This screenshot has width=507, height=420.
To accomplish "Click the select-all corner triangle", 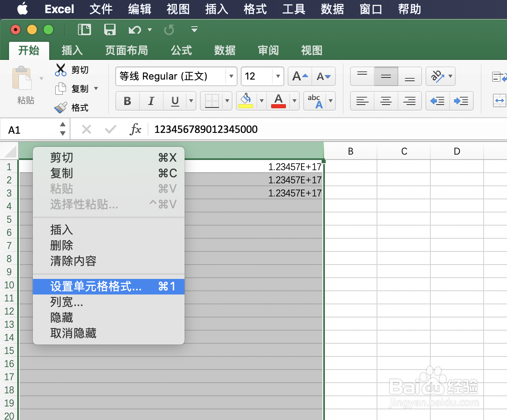I will [10, 151].
